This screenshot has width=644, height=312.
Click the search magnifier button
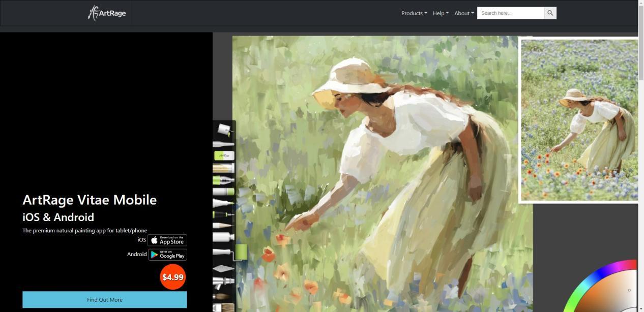(x=550, y=13)
